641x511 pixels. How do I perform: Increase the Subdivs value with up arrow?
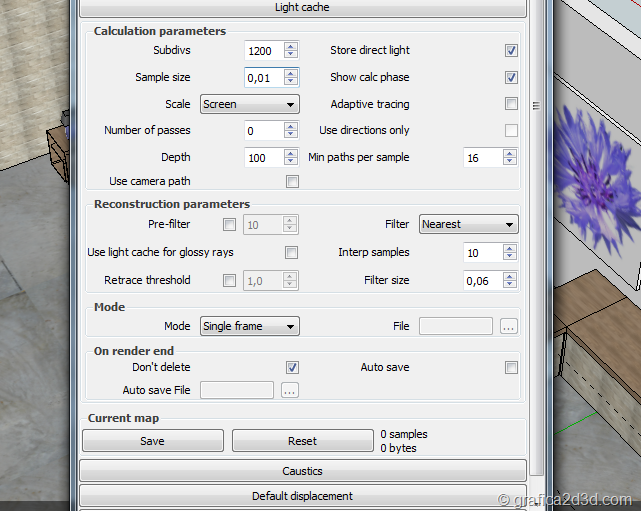pos(291,46)
